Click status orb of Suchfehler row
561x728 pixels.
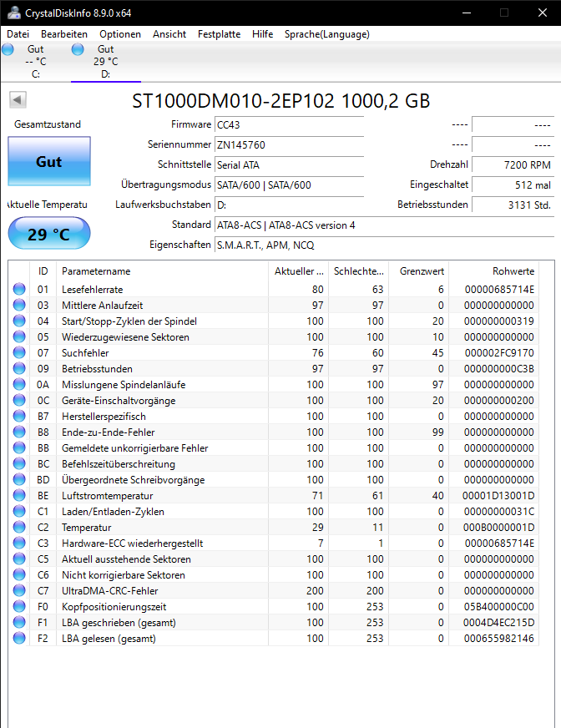pyautogui.click(x=19, y=352)
